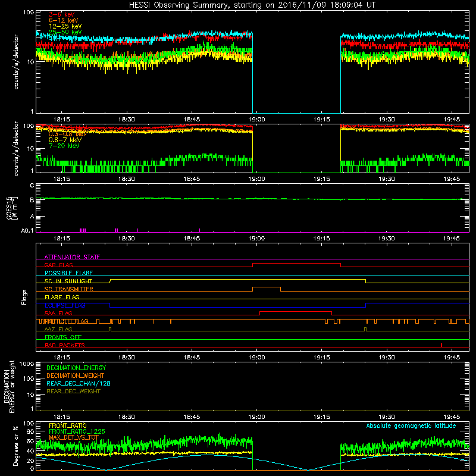Screen dimensions: 476x476
Task: Select the FRONT_RATIO_1225 legend label
Action: coord(77,432)
